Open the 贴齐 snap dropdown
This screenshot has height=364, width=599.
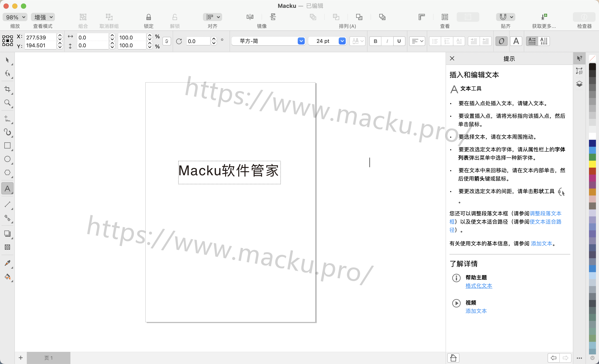click(x=506, y=17)
